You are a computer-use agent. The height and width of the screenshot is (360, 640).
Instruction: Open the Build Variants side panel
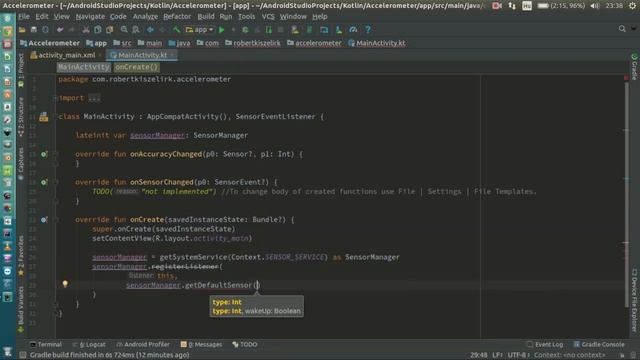[x=21, y=309]
